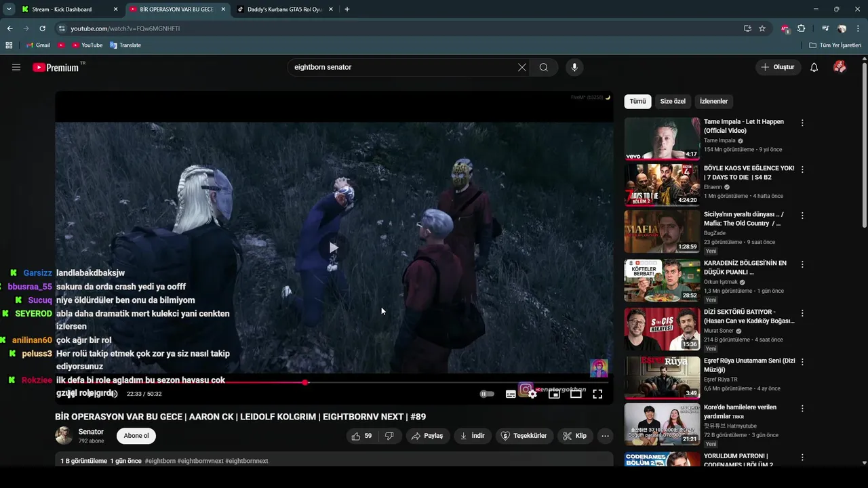Click install app icon in address bar

[x=747, y=28]
